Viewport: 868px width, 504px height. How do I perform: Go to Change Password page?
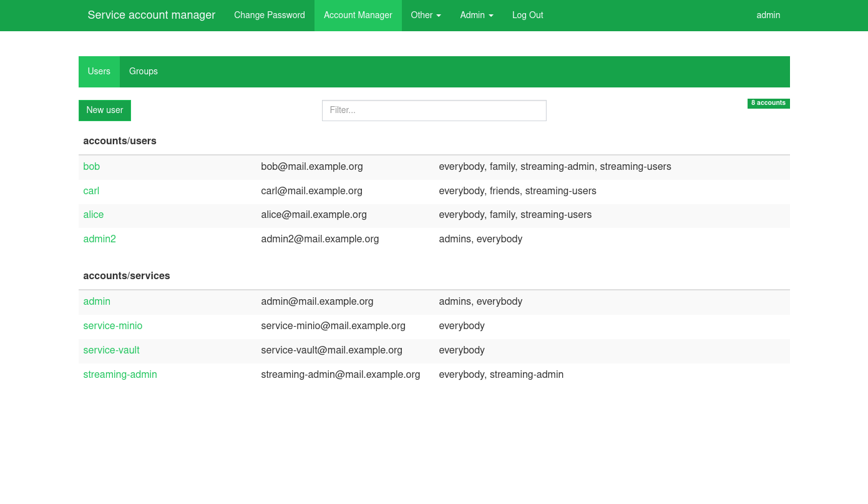(270, 15)
